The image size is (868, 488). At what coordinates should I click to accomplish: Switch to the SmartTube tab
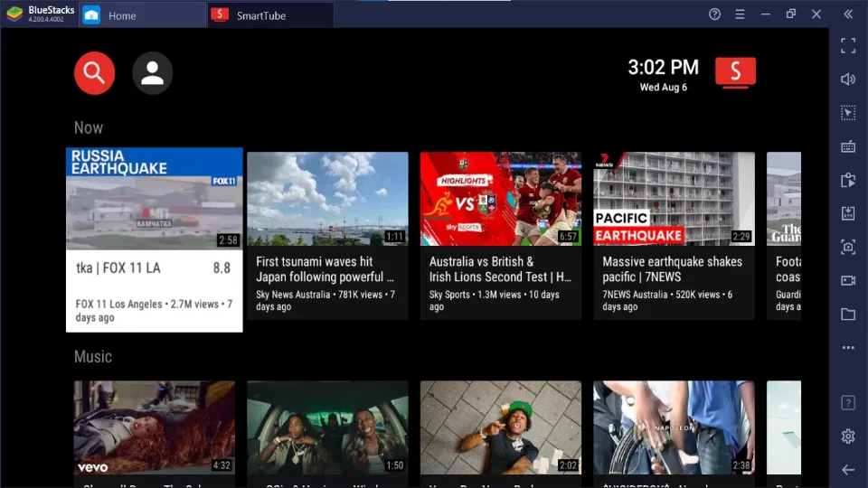tap(271, 15)
